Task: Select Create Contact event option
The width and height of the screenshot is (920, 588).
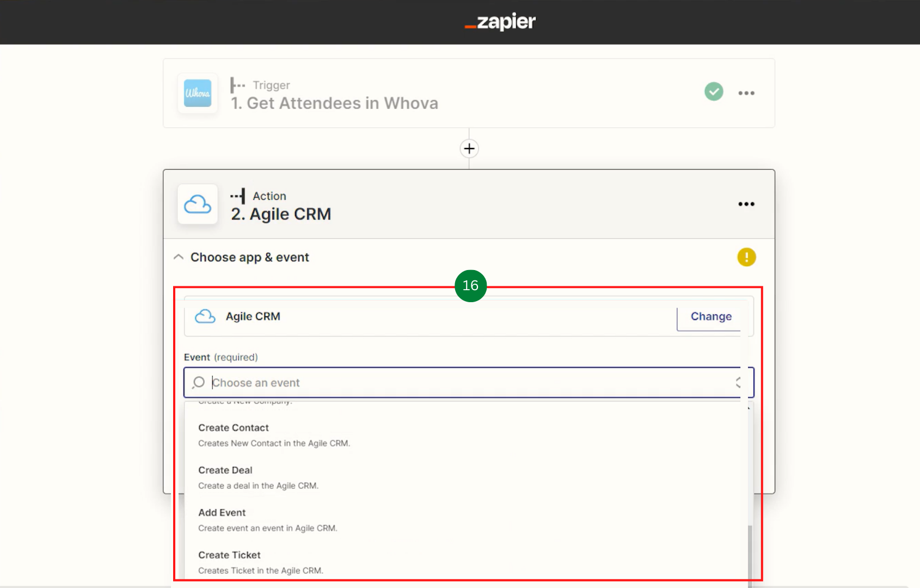Action: pos(466,435)
